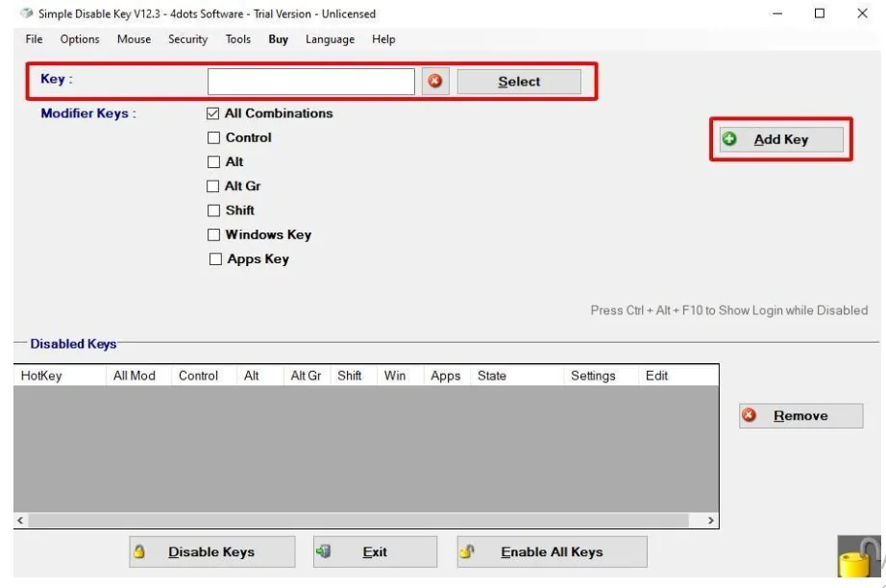The width and height of the screenshot is (886, 588).
Task: Click the golden padlock icon in corner
Action: 858,557
